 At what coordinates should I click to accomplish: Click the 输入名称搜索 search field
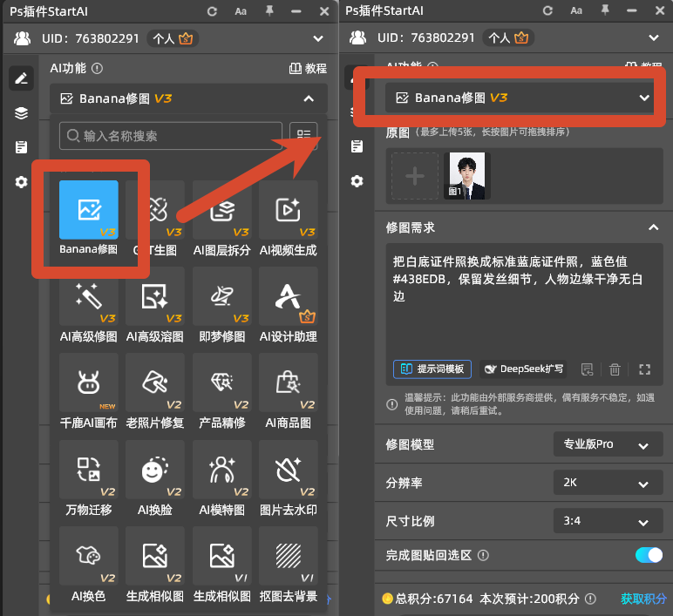click(x=171, y=136)
